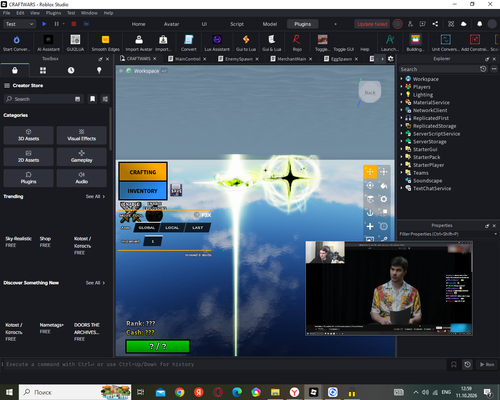Toggle the move tool in viewport toolbar
The width and height of the screenshot is (500, 400).
click(370, 172)
